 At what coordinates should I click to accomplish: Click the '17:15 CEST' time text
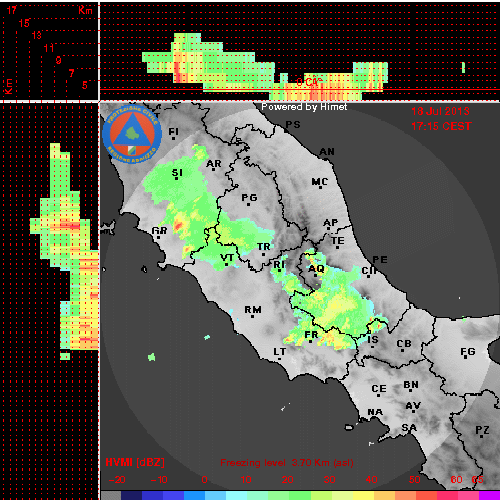pyautogui.click(x=441, y=126)
